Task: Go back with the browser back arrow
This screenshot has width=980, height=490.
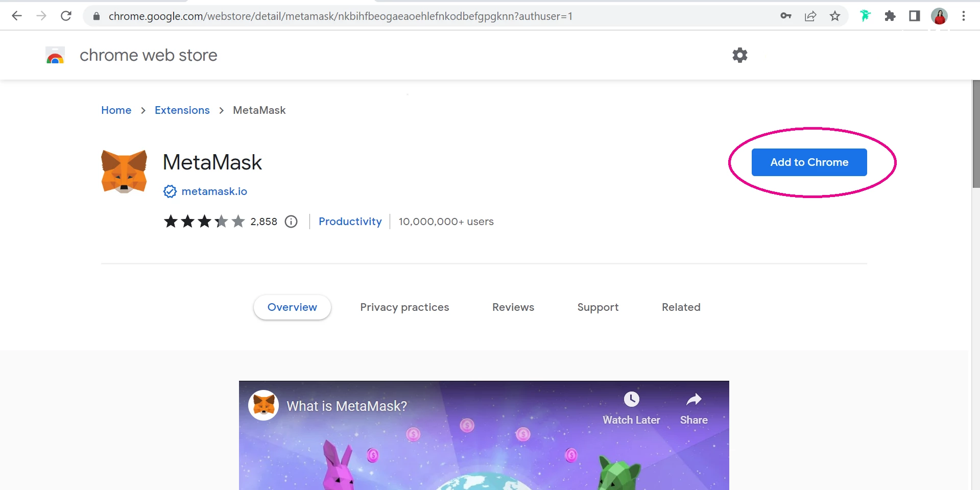Action: [17, 16]
